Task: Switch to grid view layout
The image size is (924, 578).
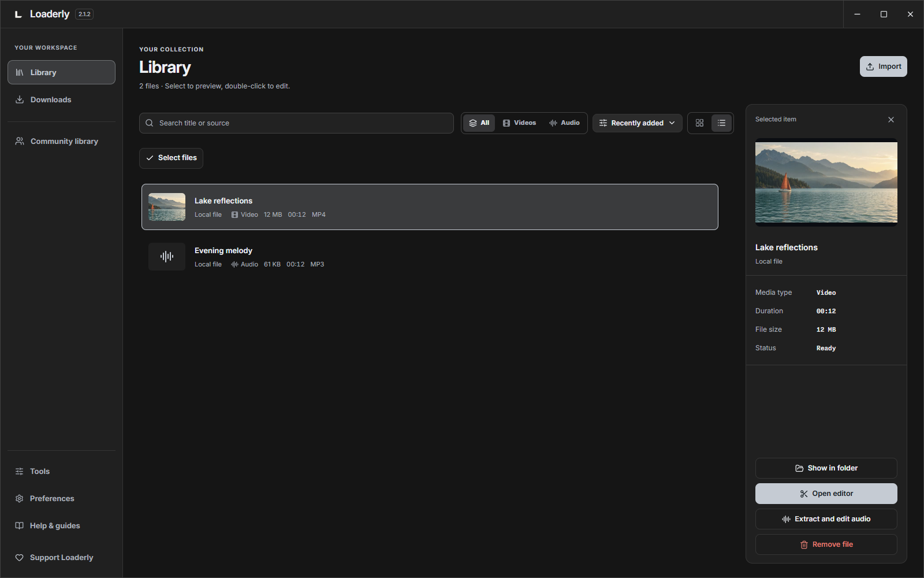Action: [699, 123]
